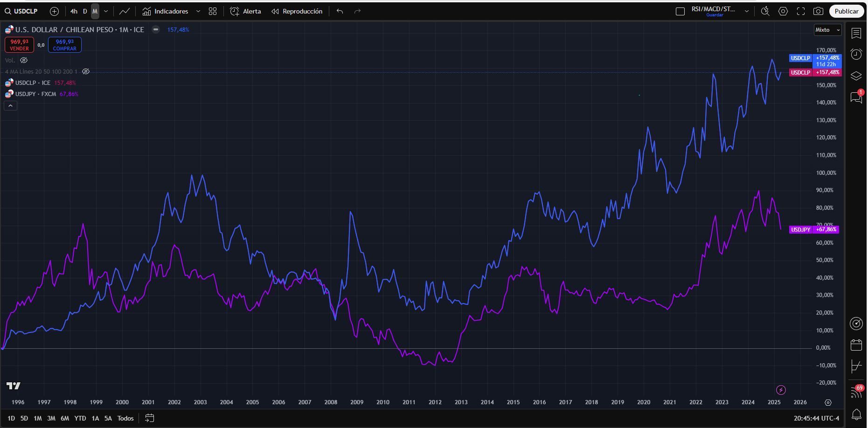Set date range to 5D
Viewport: 868px width, 428px height.
(24, 418)
